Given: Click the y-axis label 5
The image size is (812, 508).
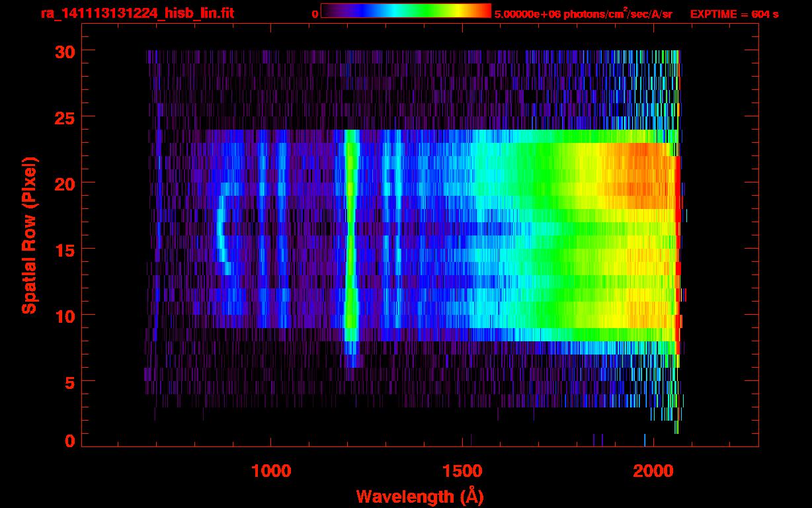Looking at the screenshot, I should tap(69, 382).
